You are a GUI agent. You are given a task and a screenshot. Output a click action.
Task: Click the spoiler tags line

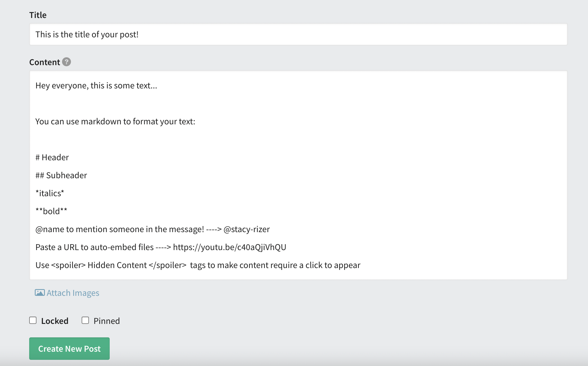pyautogui.click(x=198, y=265)
